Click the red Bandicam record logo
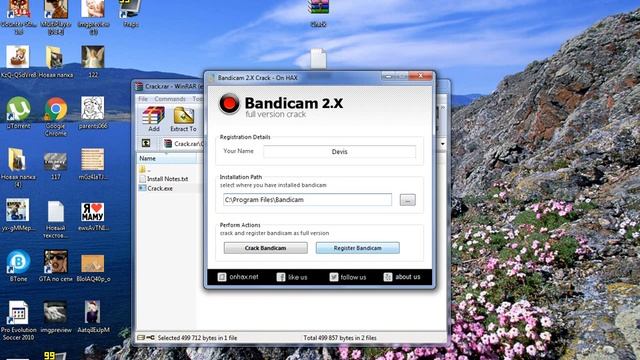 coord(229,104)
